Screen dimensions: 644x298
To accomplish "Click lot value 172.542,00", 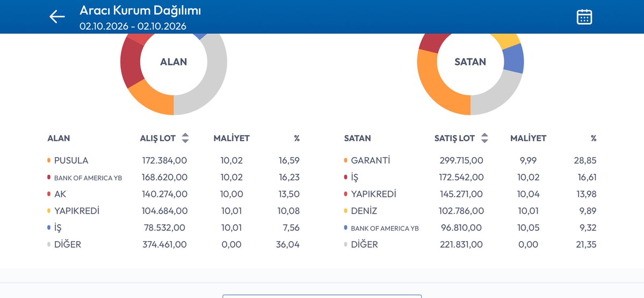I will (x=461, y=178).
